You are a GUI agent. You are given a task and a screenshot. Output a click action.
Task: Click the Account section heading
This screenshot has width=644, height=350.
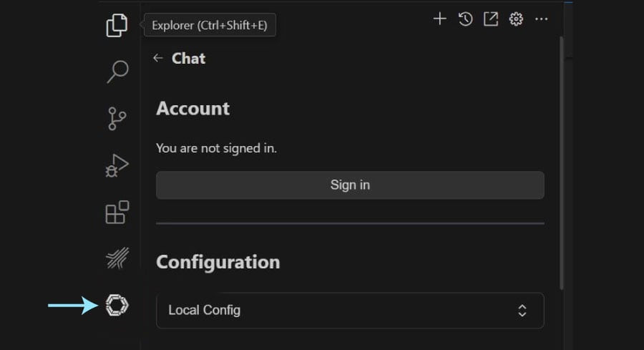(x=192, y=109)
